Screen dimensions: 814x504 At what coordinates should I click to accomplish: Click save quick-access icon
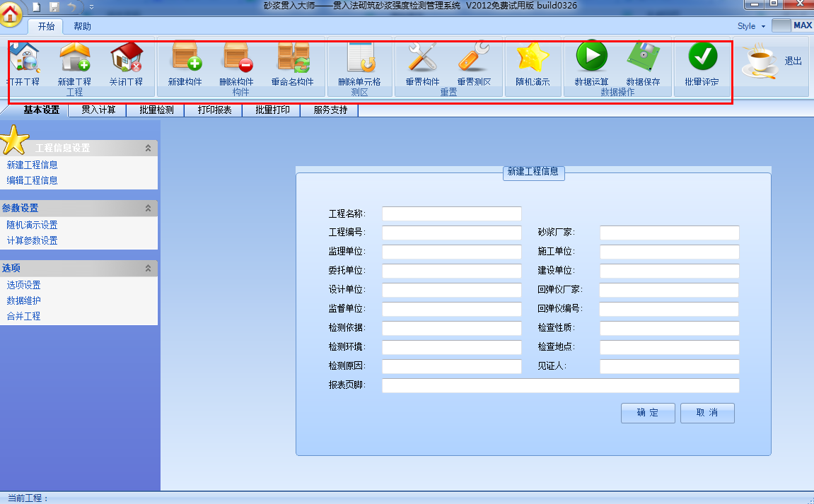(x=54, y=7)
